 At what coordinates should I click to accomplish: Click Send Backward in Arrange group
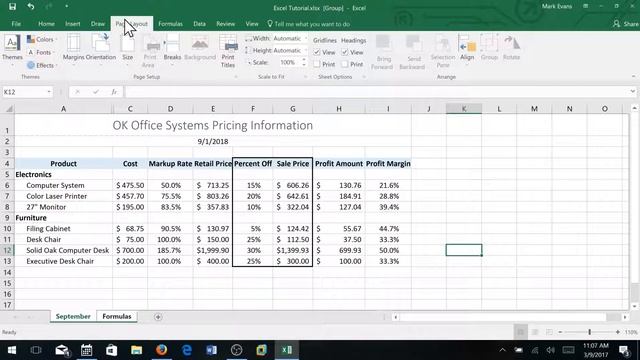(412, 52)
